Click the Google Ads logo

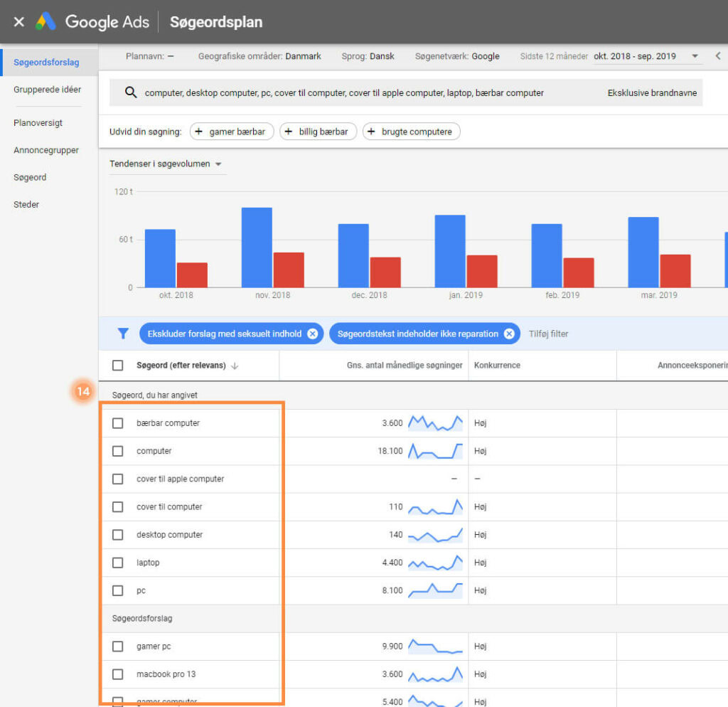click(45, 22)
